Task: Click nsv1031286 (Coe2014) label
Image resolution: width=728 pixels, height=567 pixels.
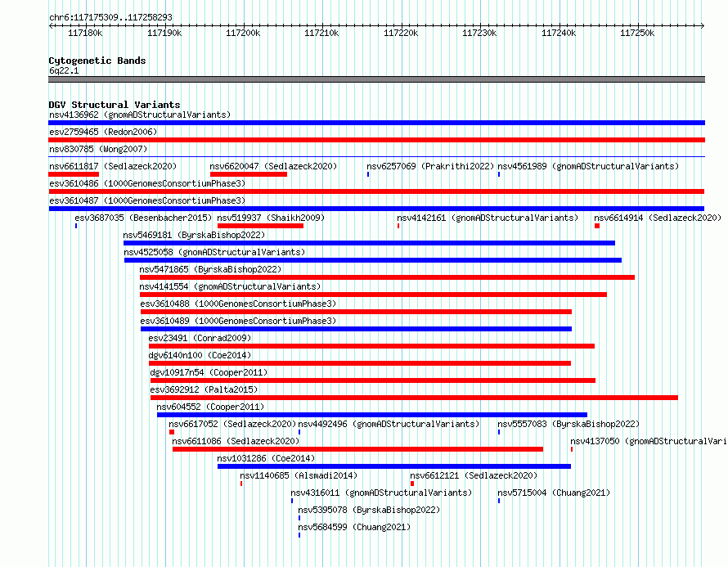Action: [x=266, y=458]
